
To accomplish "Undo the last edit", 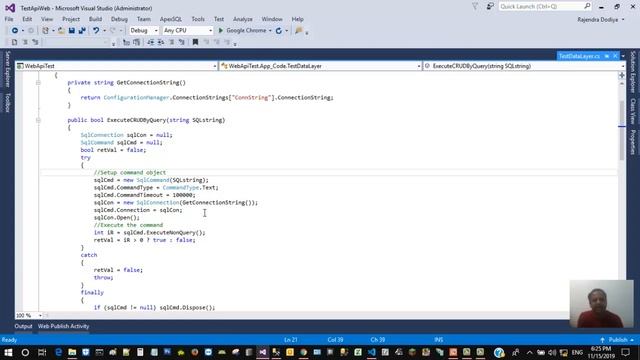I will point(96,31).
